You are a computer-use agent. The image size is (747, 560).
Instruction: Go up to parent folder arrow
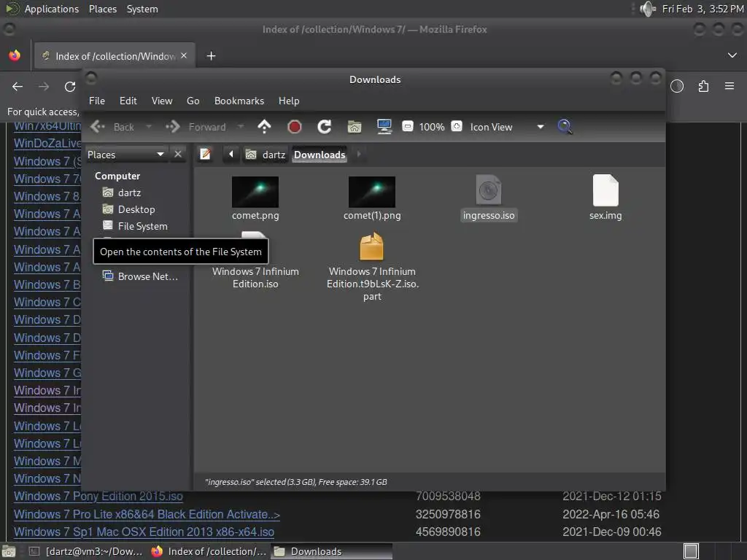(x=264, y=127)
